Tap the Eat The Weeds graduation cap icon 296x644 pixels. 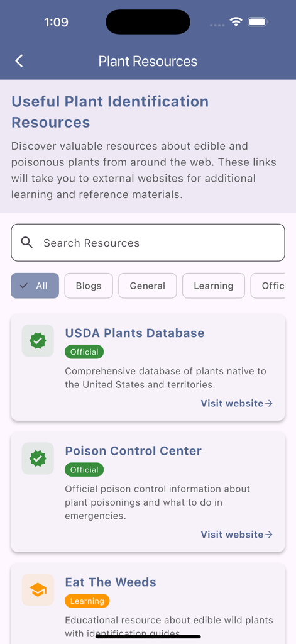click(x=38, y=590)
